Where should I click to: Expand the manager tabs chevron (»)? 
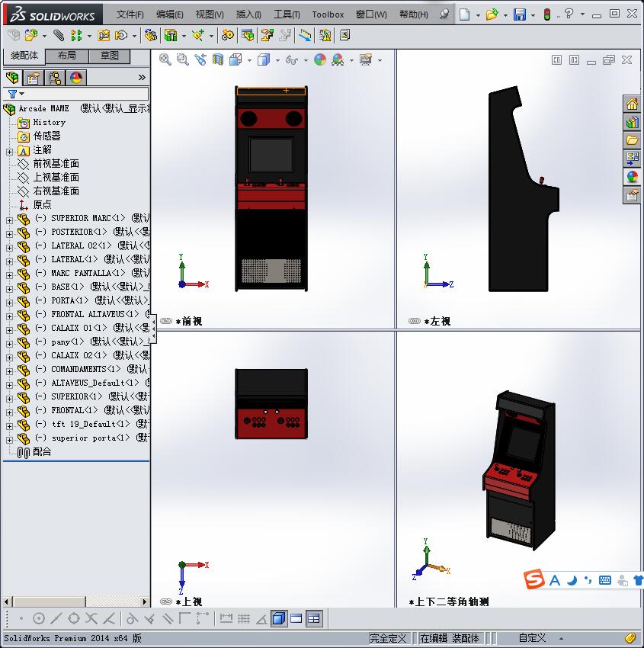142,77
